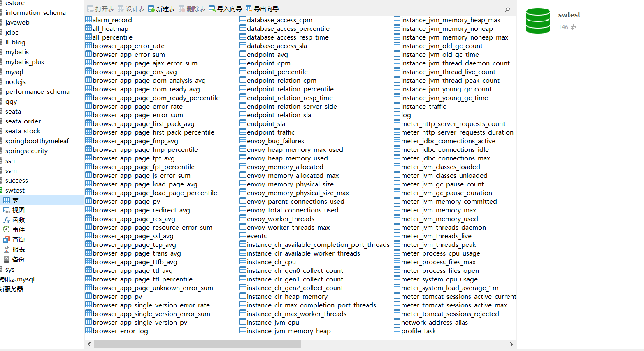This screenshot has width=644, height=351.
Task: Click the Delete Table (删除表) toolbar button
Action: coord(192,9)
